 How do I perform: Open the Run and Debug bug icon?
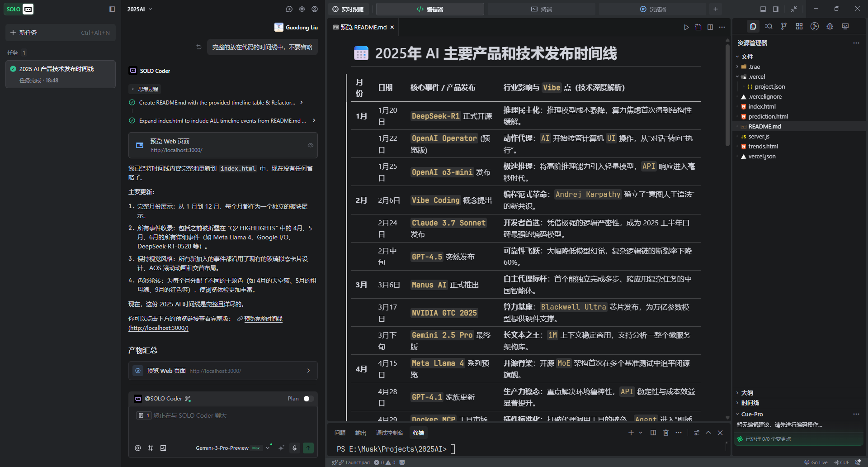830,27
